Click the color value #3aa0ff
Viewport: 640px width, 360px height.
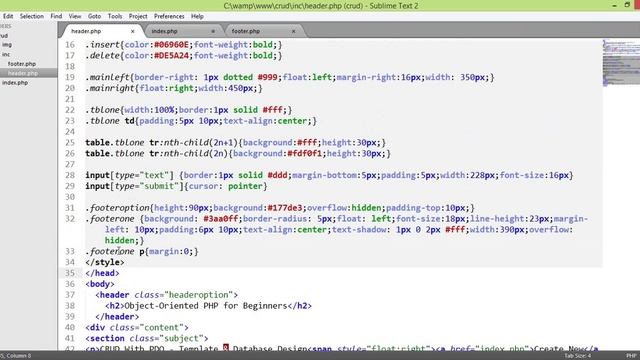click(x=220, y=219)
